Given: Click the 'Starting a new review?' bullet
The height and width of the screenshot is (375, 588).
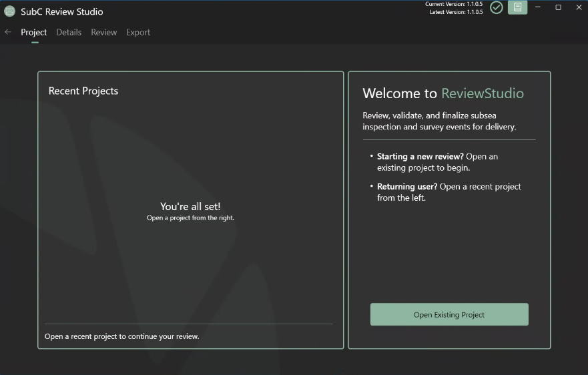Looking at the screenshot, I should 437,162.
